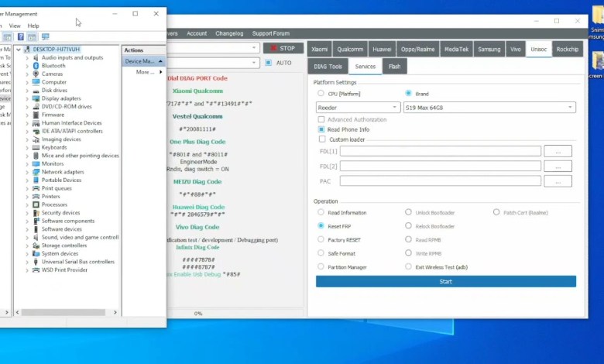Browse for the FDL[1] file
Viewport: 604px width, 364px height.
coord(558,151)
